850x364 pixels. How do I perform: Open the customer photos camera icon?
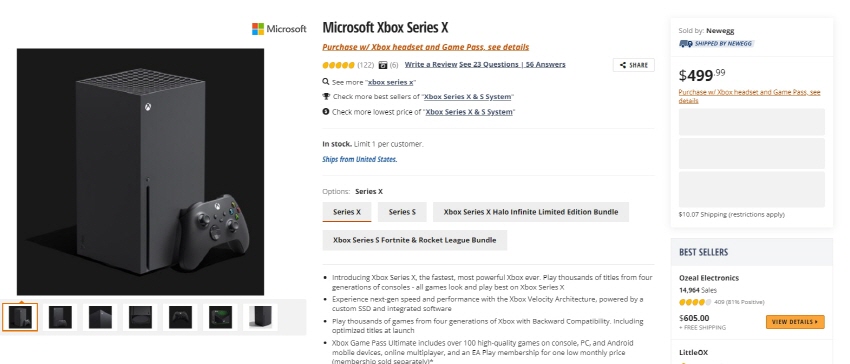383,65
